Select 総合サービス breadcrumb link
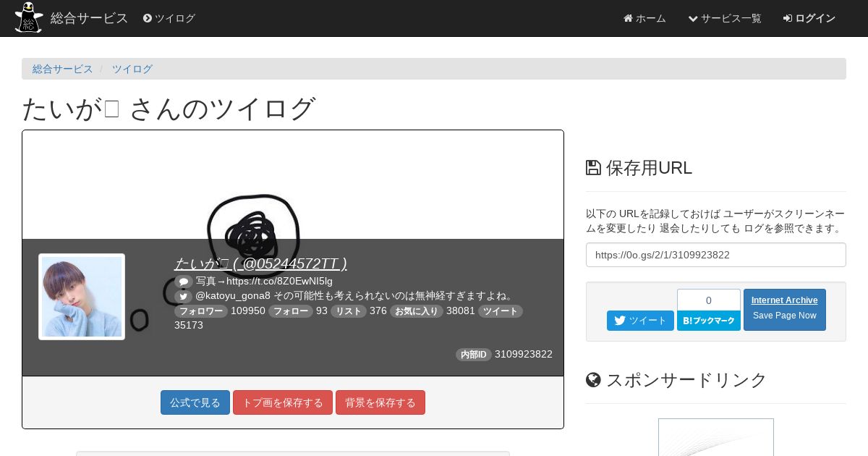This screenshot has width=868, height=456. click(63, 69)
